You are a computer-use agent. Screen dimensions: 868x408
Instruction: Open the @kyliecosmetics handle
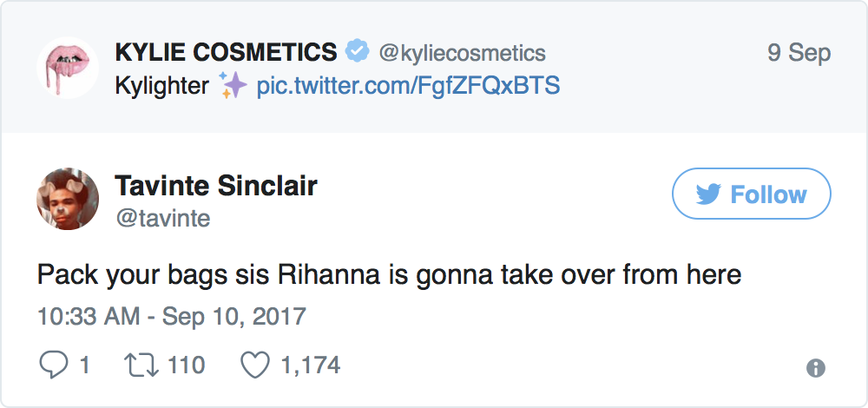coord(462,53)
